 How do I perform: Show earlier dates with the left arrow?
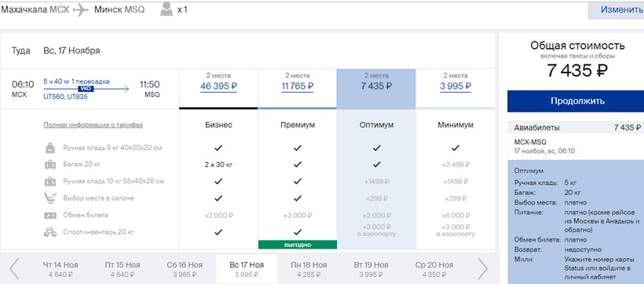click(14, 269)
